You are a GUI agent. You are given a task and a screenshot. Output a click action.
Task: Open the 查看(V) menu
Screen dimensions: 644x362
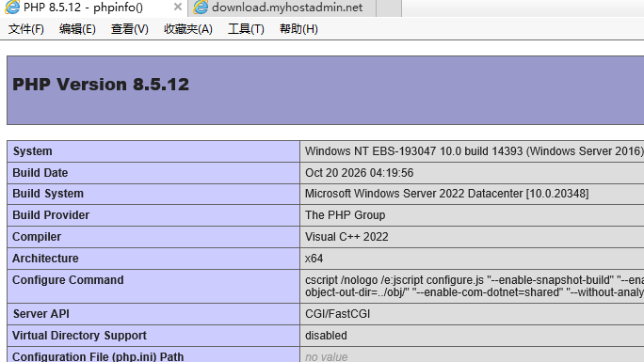[x=129, y=29]
